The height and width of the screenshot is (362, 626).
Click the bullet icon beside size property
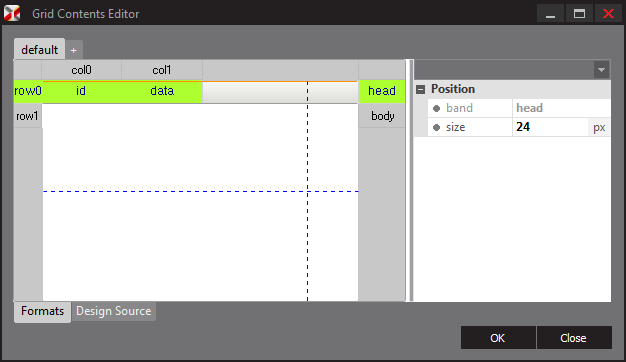(436, 127)
